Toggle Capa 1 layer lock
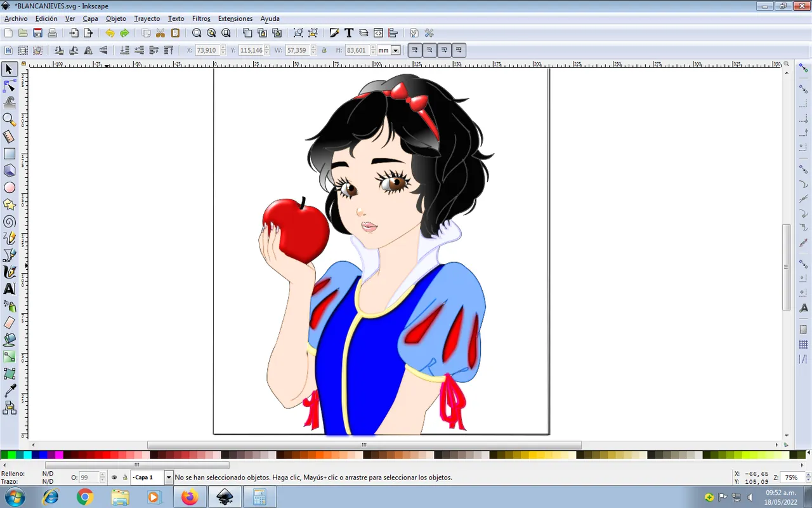 coord(125,478)
